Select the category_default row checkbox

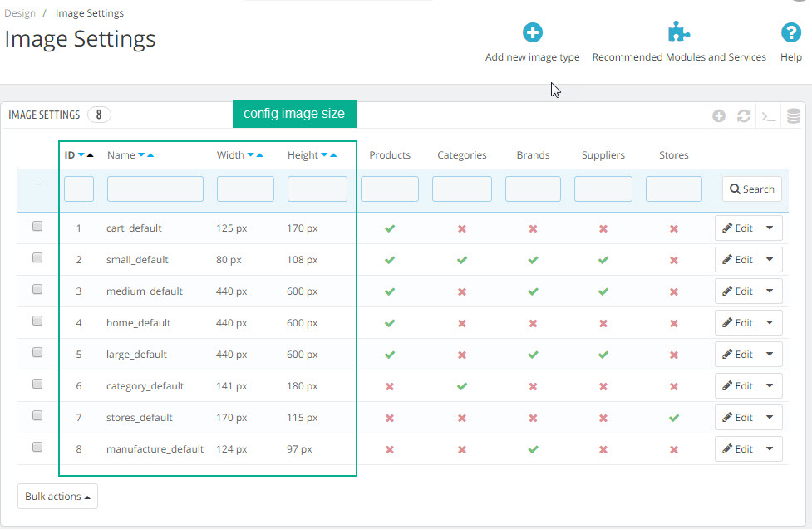[x=37, y=384]
